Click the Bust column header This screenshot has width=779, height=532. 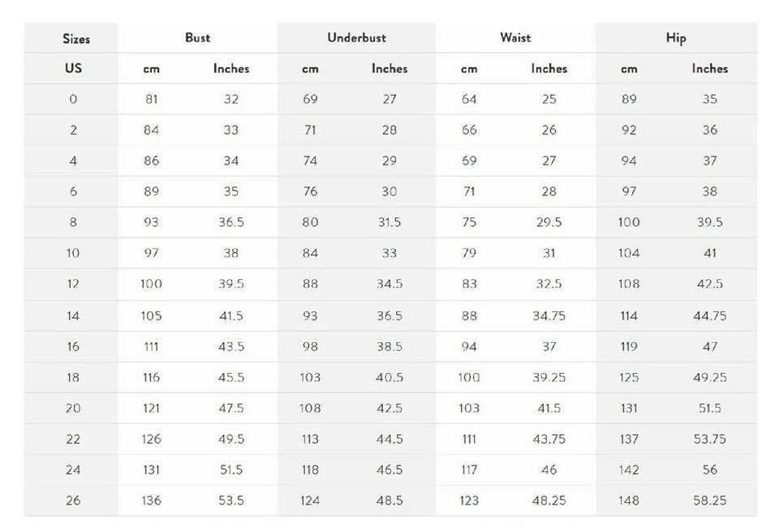tap(197, 37)
